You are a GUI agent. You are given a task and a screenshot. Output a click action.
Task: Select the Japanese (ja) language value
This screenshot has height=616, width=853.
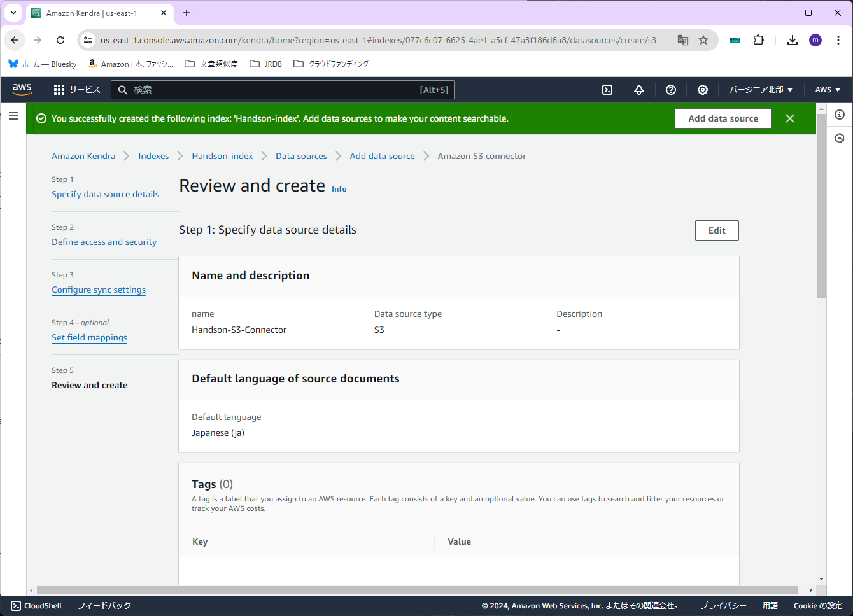[x=218, y=433]
